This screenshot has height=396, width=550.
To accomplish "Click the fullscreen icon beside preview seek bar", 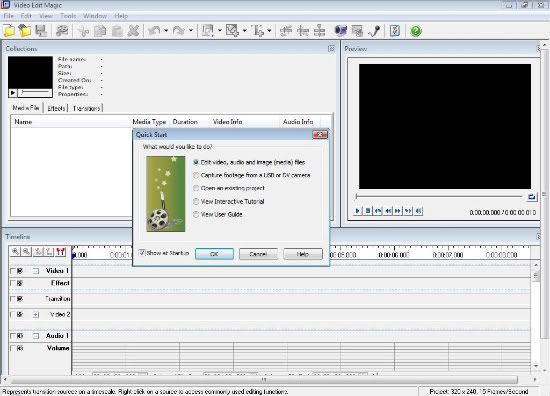I will click(531, 197).
